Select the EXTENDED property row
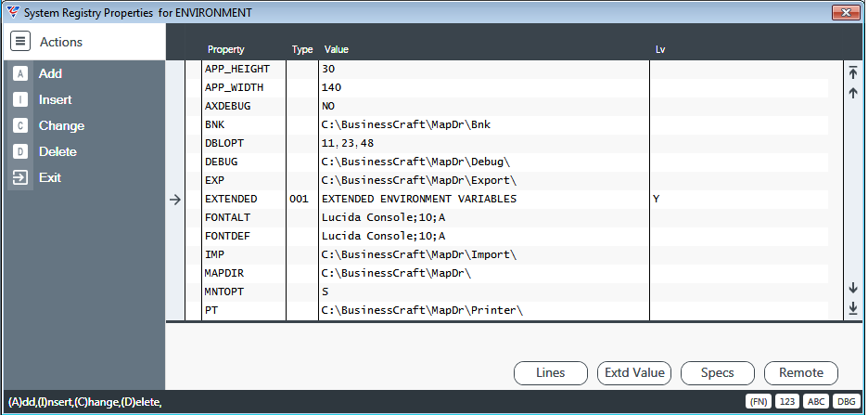Viewport: 868px width, 415px height. [506, 199]
